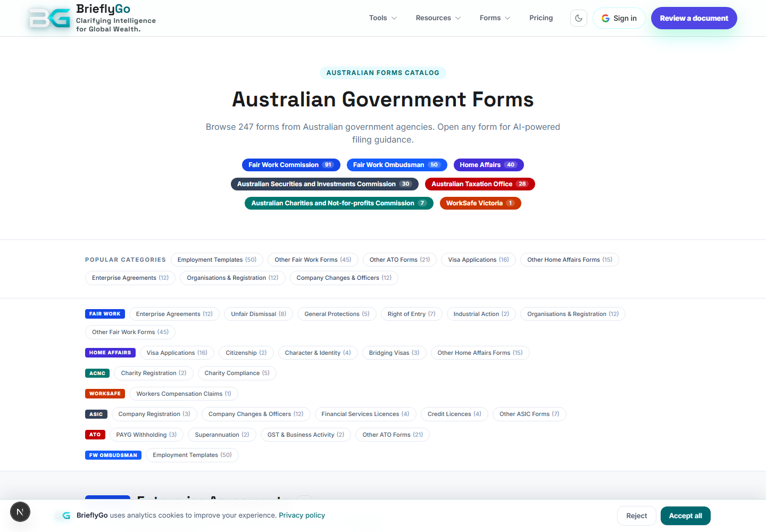Open Other Home Affairs Forms in Home Affairs row
The height and width of the screenshot is (532, 766).
click(x=480, y=353)
